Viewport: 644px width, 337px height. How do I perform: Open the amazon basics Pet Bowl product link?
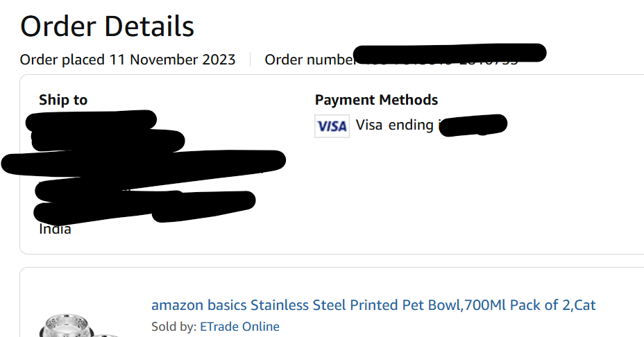pyautogui.click(x=373, y=305)
